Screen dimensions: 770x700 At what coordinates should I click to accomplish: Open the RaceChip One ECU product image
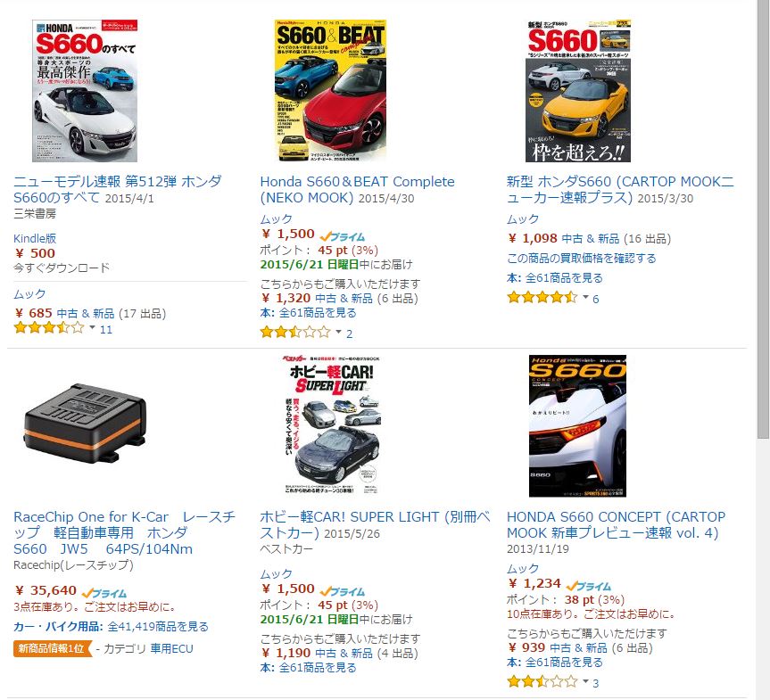coord(85,424)
